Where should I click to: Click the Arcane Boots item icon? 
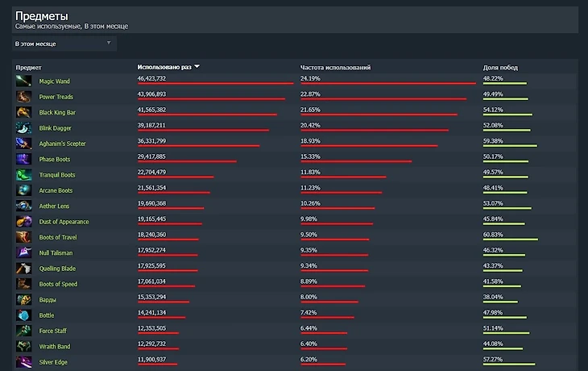(x=23, y=190)
